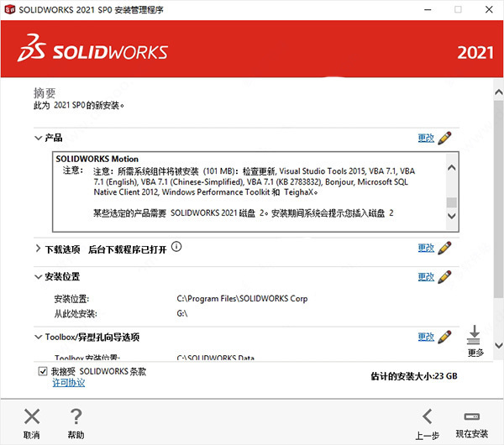The height and width of the screenshot is (445, 504).
Task: Collapse the 产品 section chevron
Action: click(39, 139)
